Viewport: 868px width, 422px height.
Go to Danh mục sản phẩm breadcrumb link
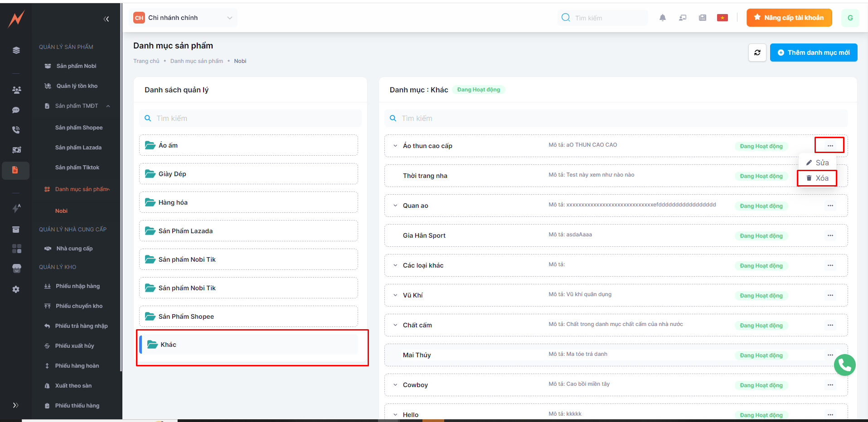[x=197, y=61]
